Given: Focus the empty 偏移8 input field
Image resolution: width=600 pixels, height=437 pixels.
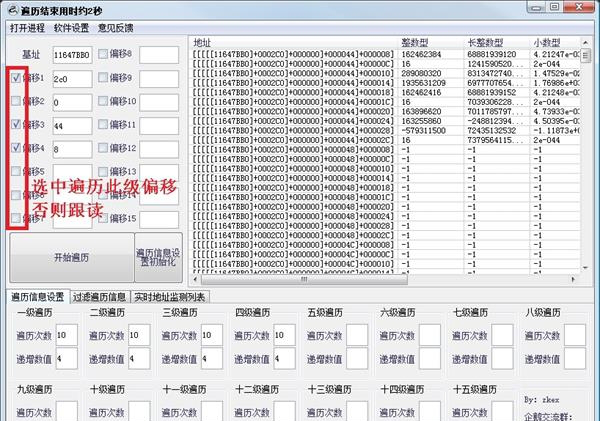Looking at the screenshot, I should point(159,55).
